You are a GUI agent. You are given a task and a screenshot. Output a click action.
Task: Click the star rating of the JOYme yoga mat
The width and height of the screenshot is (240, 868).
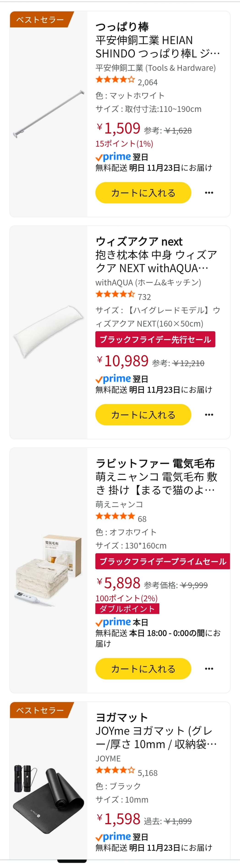115,770
